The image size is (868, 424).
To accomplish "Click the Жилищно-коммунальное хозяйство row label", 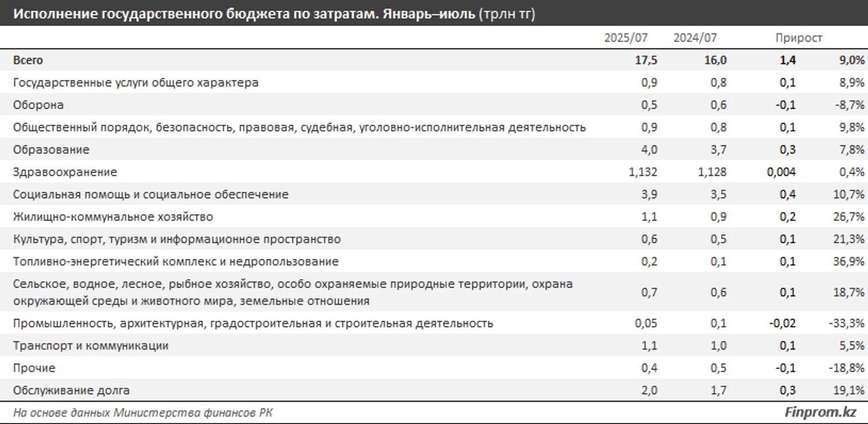I will tap(113, 217).
